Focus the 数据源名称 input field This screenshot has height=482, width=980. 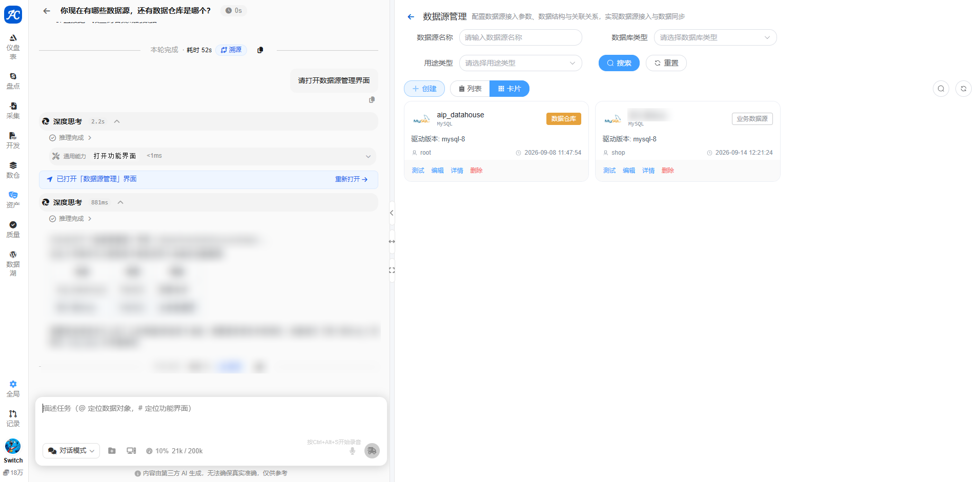tap(521, 37)
